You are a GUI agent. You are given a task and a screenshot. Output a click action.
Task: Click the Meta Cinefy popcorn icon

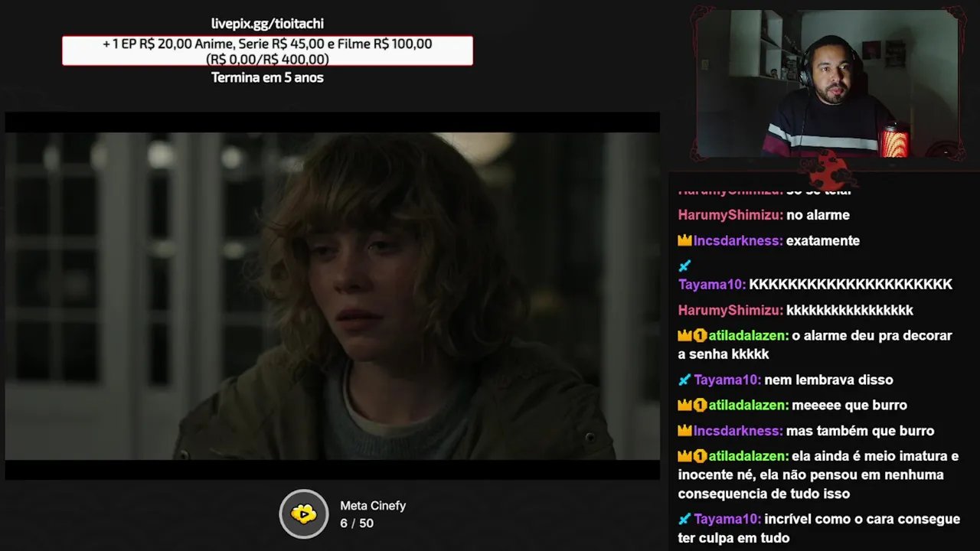pos(304,514)
